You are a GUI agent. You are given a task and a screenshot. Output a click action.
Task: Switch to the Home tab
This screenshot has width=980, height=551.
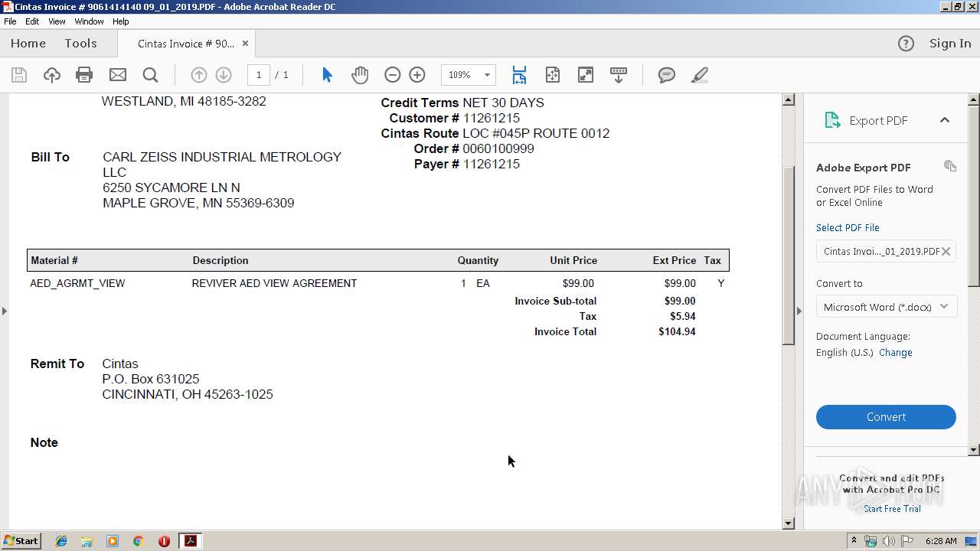28,44
